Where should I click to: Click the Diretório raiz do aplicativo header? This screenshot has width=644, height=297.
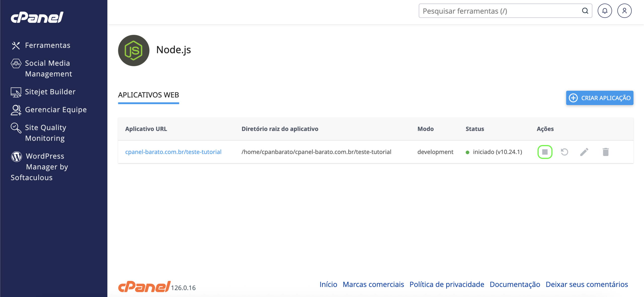[x=280, y=129]
